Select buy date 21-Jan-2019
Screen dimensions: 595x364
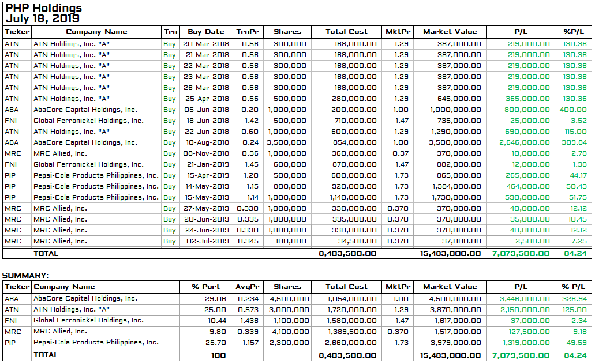(x=208, y=165)
